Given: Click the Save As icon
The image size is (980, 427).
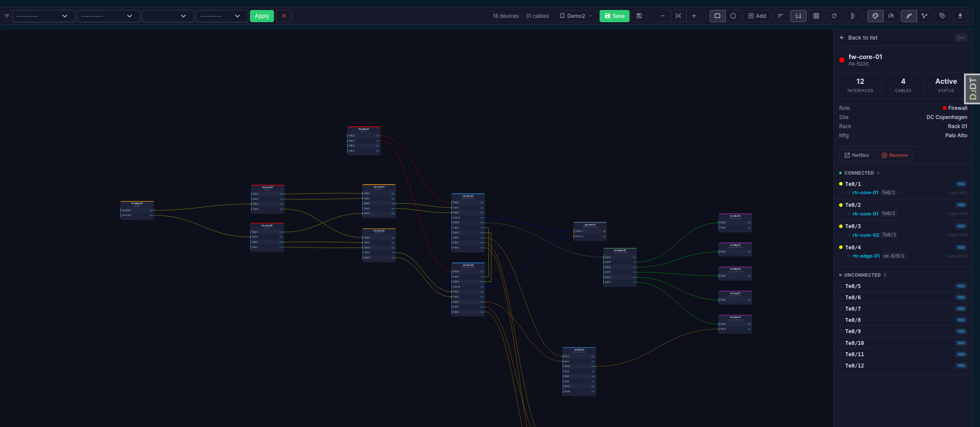Looking at the screenshot, I should point(639,16).
